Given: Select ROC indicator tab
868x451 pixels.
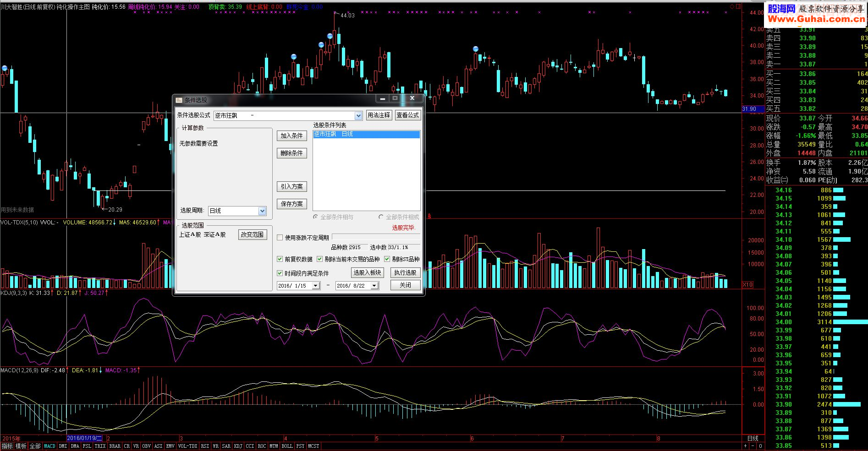Looking at the screenshot, I should pos(262,446).
